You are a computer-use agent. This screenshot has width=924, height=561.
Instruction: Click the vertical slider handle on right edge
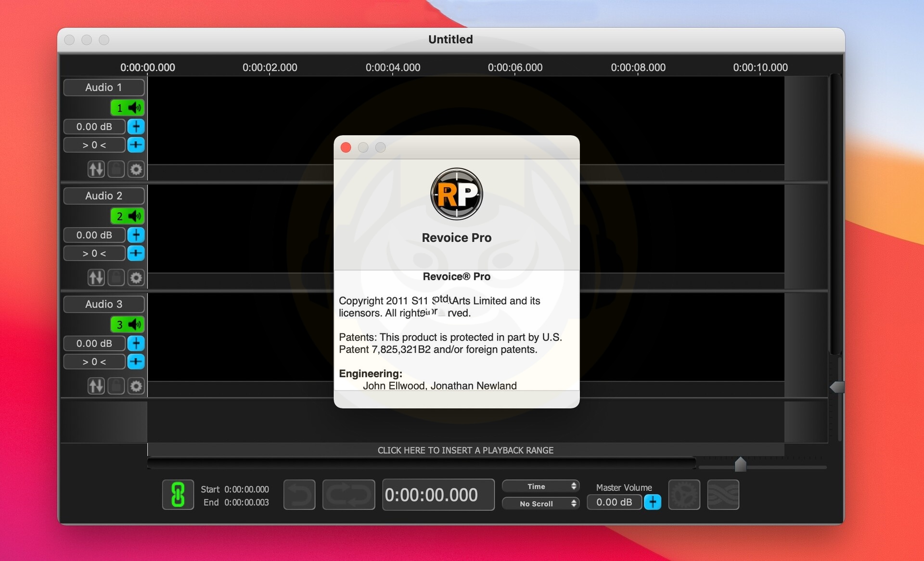837,387
